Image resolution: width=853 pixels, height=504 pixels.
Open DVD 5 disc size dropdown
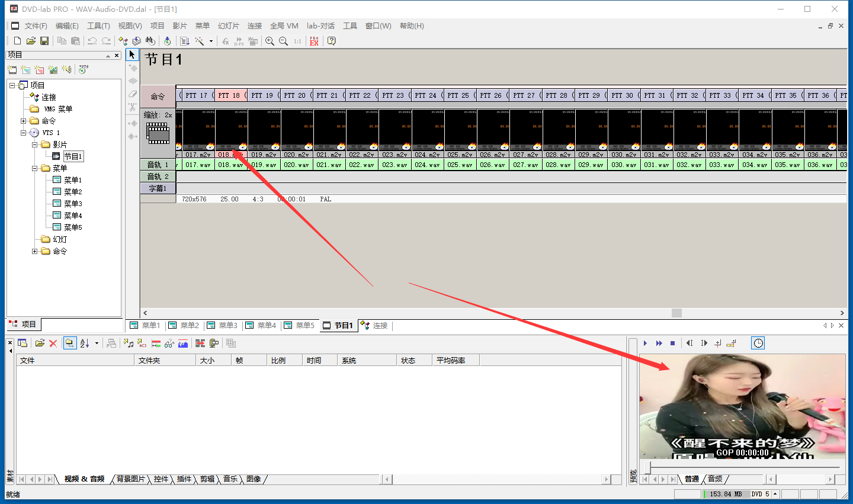775,494
